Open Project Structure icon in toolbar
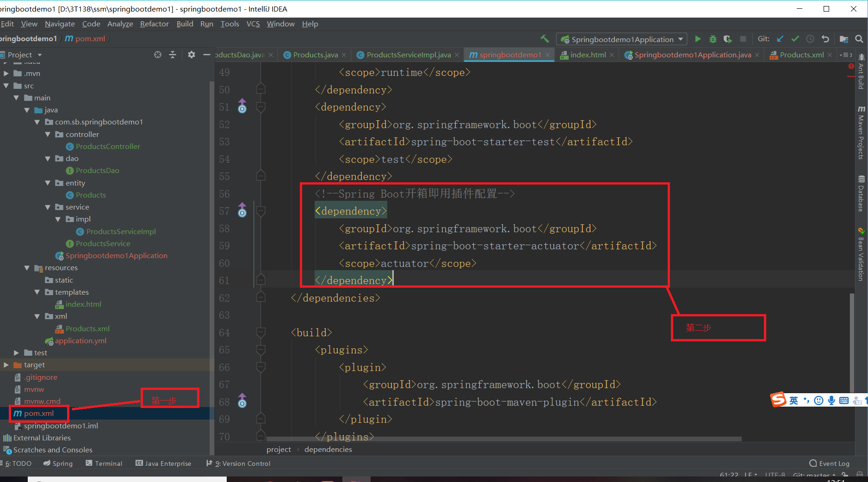This screenshot has height=482, width=868. tap(844, 39)
